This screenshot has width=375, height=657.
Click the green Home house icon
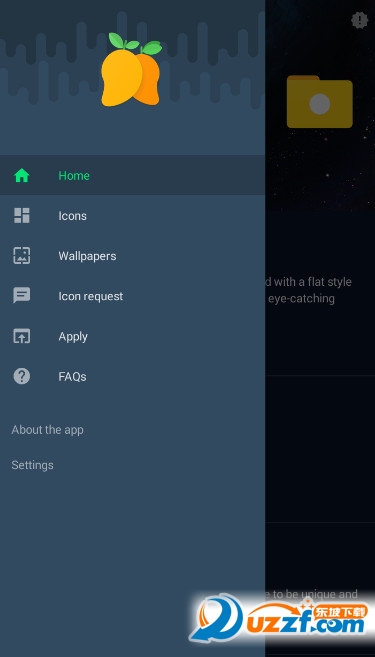pos(22,175)
